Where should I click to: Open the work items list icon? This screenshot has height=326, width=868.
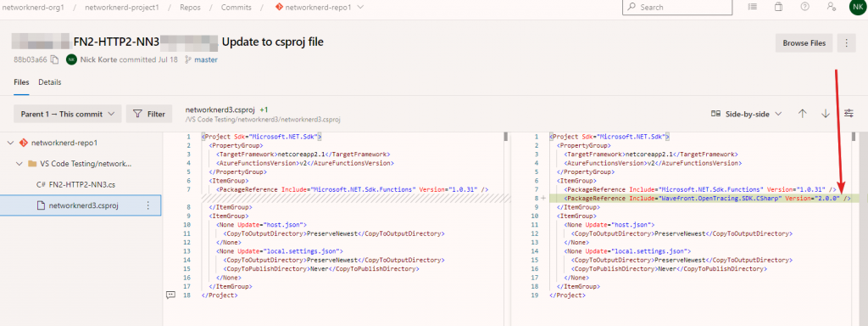[752, 7]
